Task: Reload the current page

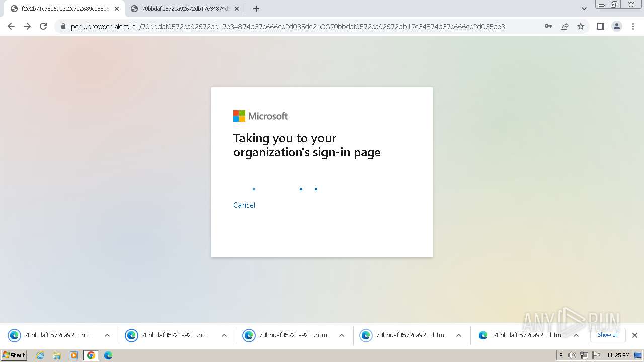Action: point(43,26)
